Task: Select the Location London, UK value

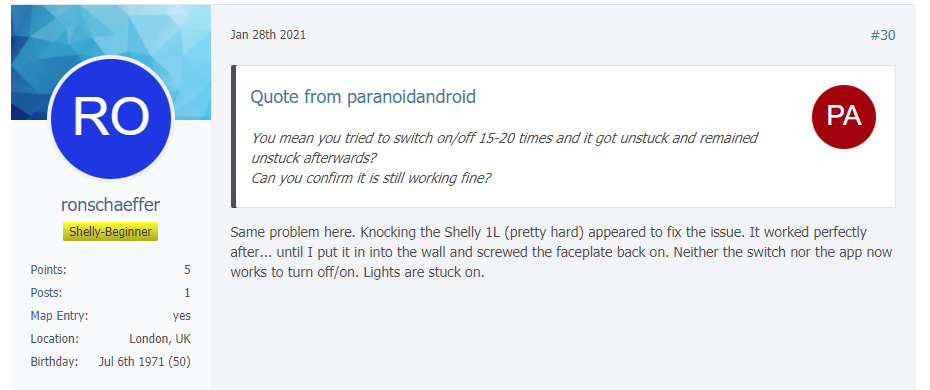Action: [160, 339]
